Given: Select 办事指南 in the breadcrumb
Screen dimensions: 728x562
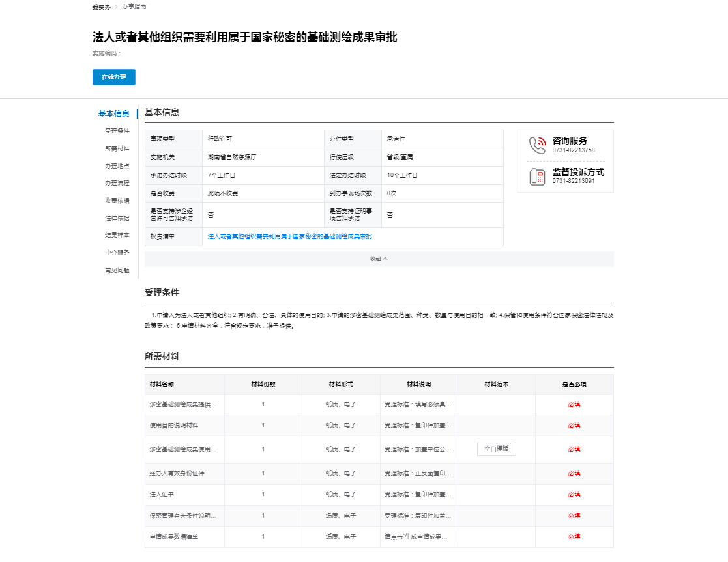Looking at the screenshot, I should click(x=134, y=7).
